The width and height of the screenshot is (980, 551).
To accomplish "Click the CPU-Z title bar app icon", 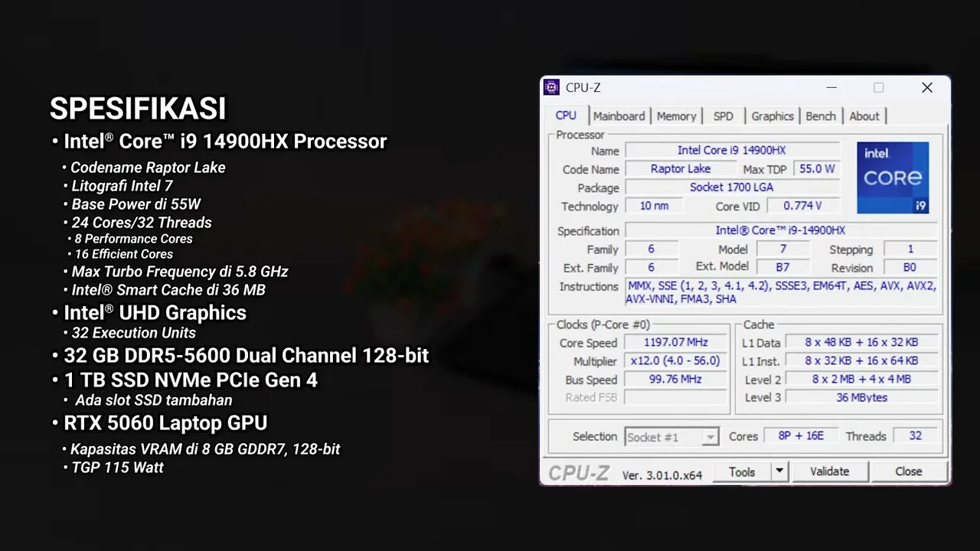I will [x=551, y=87].
